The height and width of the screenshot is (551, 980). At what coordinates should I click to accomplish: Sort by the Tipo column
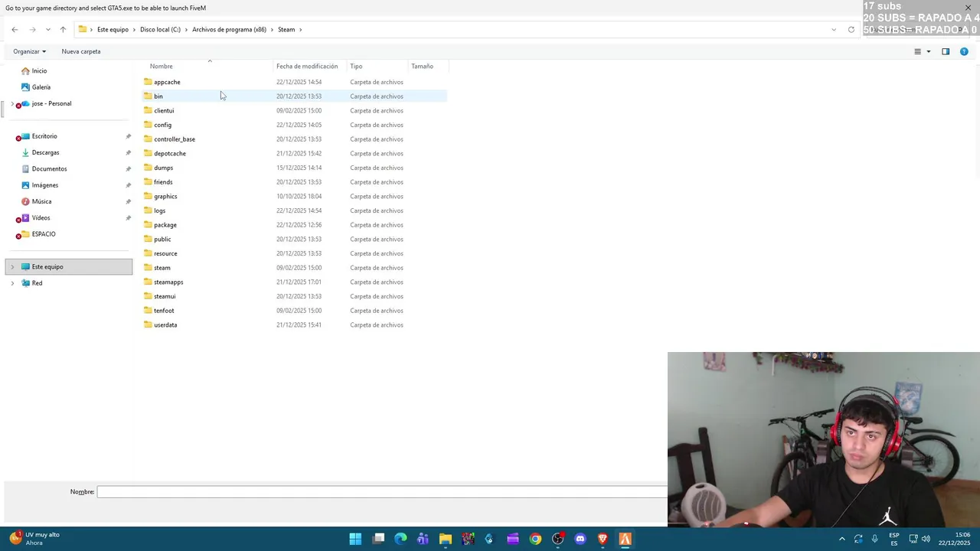tap(356, 67)
